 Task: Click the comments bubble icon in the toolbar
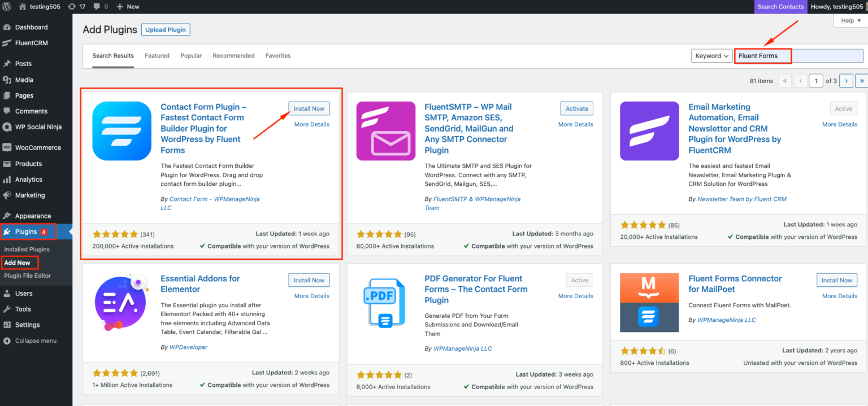98,6
